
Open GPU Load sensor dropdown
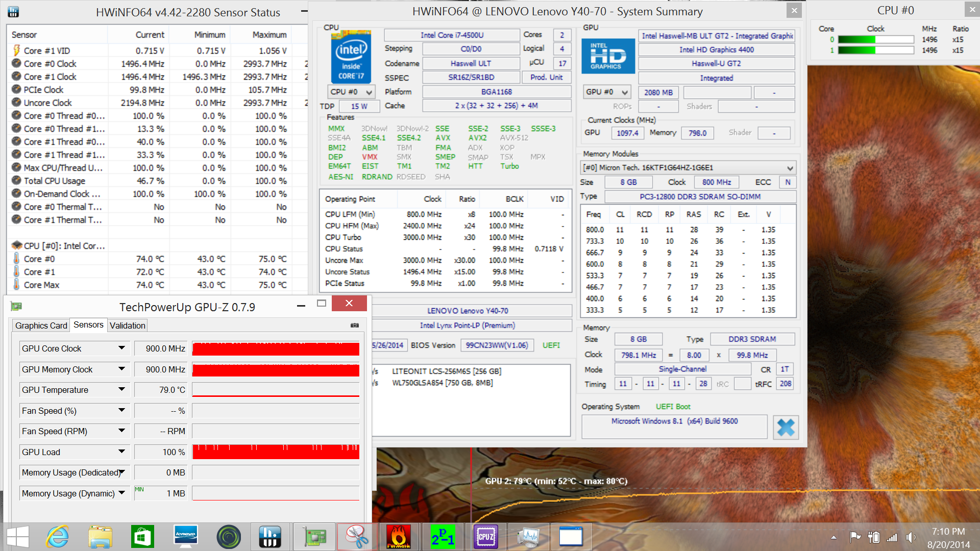click(121, 452)
